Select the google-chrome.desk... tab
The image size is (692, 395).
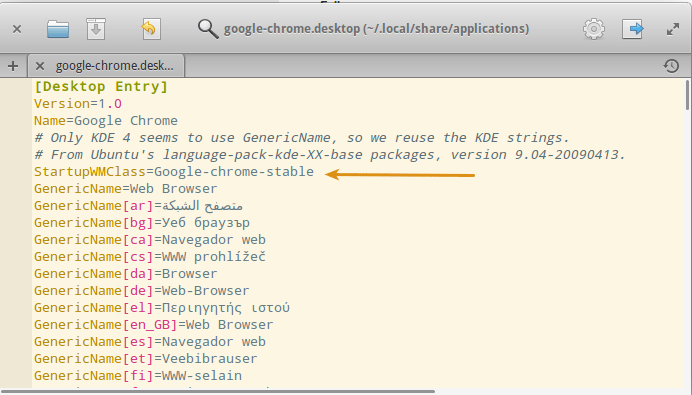(114, 66)
